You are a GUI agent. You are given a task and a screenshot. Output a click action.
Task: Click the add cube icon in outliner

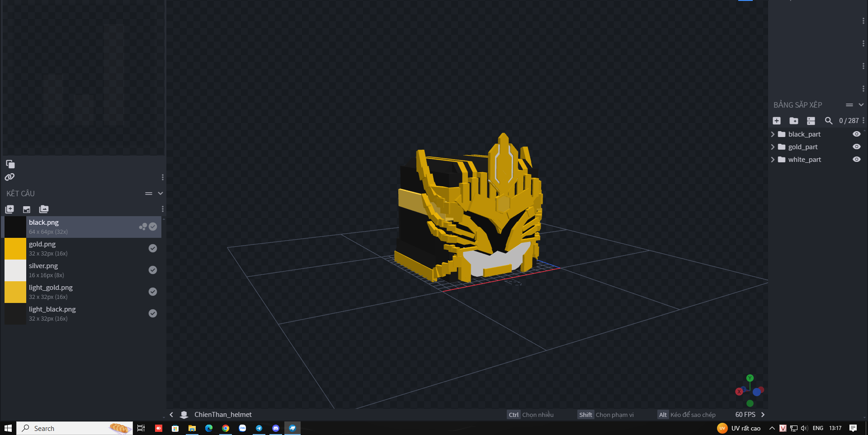[x=777, y=121]
